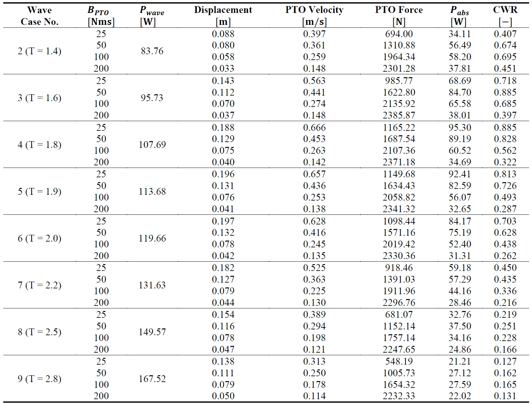Image resolution: width=532 pixels, height=404 pixels.
Task: Click the CWR column header
Action: 505,16
